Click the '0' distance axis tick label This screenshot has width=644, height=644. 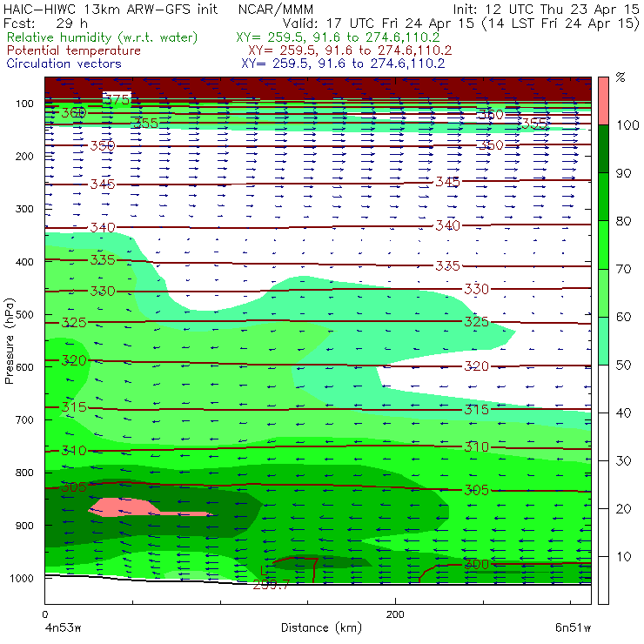[44, 614]
